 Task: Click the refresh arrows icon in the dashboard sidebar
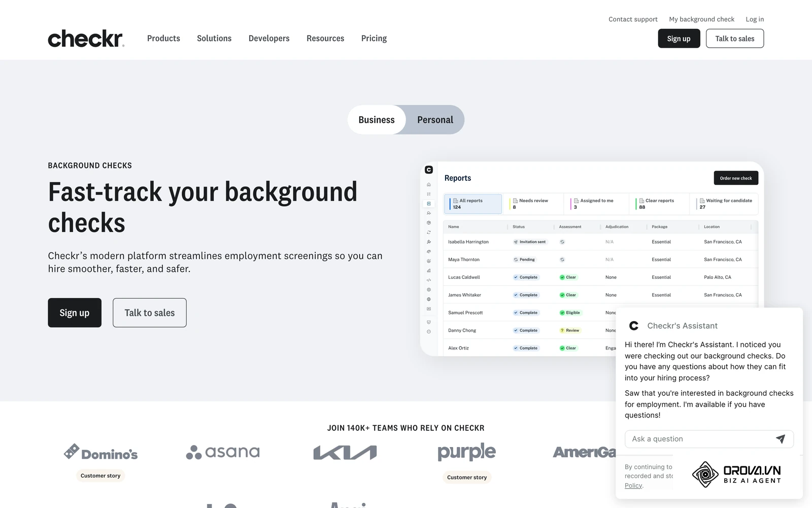(429, 232)
